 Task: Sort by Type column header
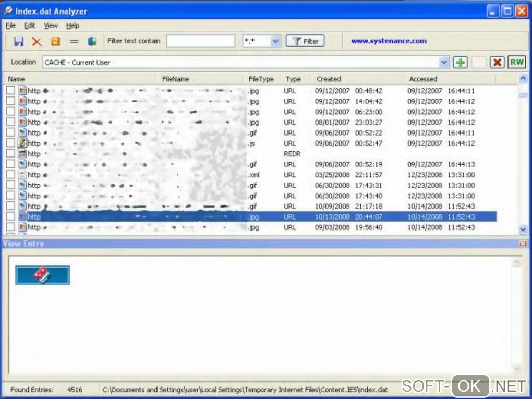point(295,79)
